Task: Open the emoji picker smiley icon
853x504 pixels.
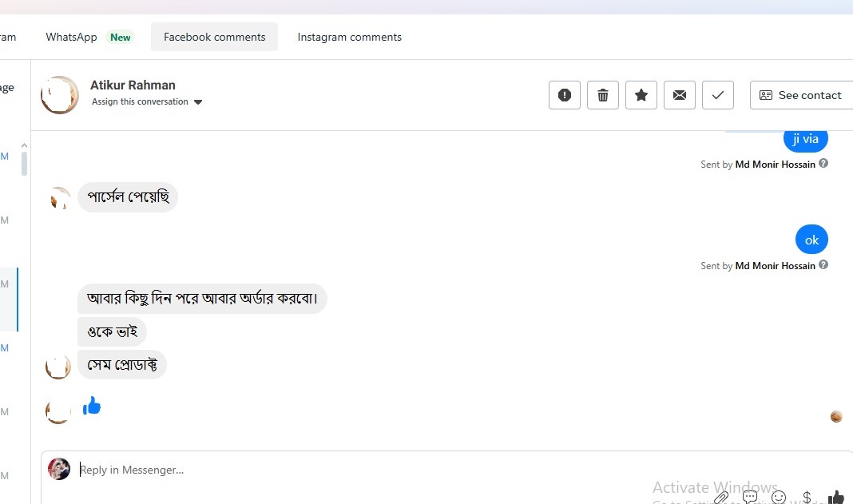Action: (x=779, y=498)
